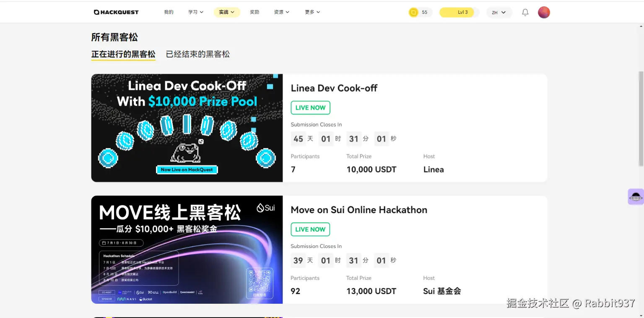Switch to 正在进行的黑客松 tab

[x=123, y=54]
